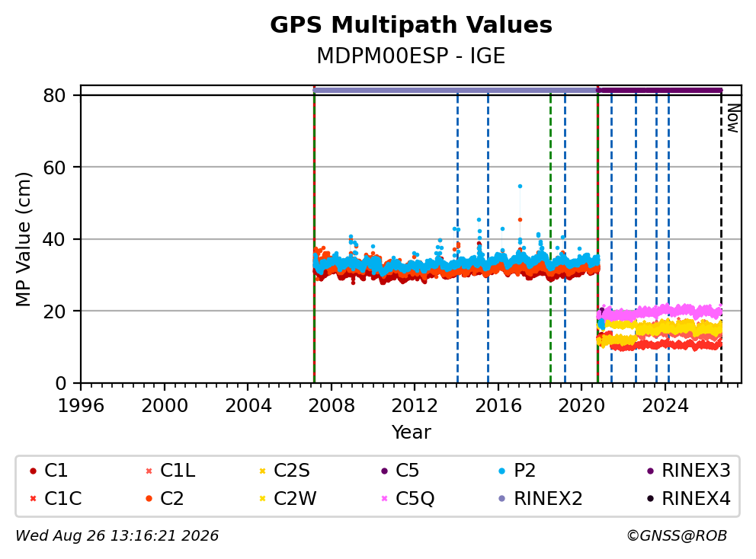Click the ©GNSS@ROB credit text
The height and width of the screenshot is (559, 756).
[677, 536]
